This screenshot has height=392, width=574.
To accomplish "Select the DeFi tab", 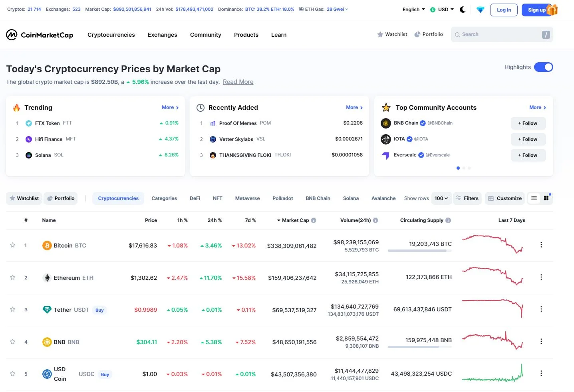I will pos(195,198).
